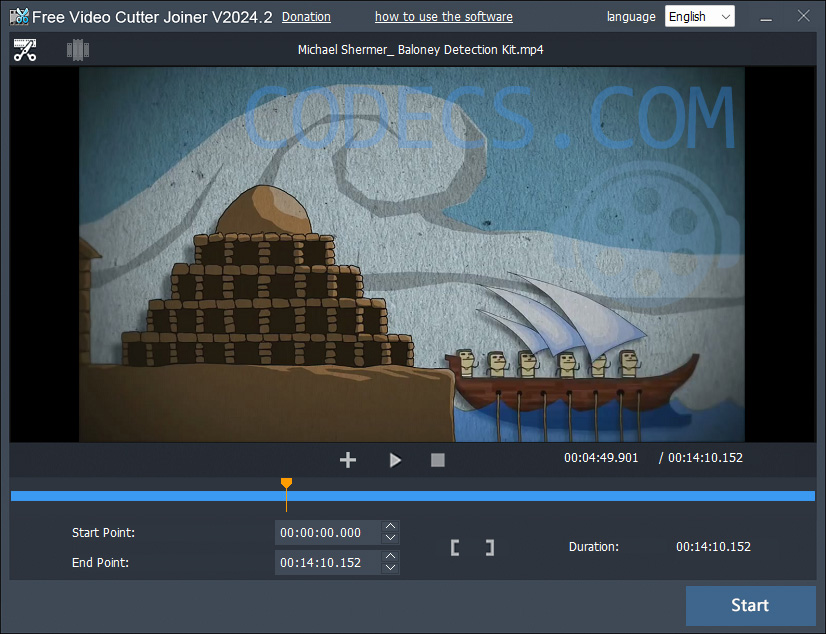
Task: Switch to the video cutter scissors mode
Action: (25, 50)
